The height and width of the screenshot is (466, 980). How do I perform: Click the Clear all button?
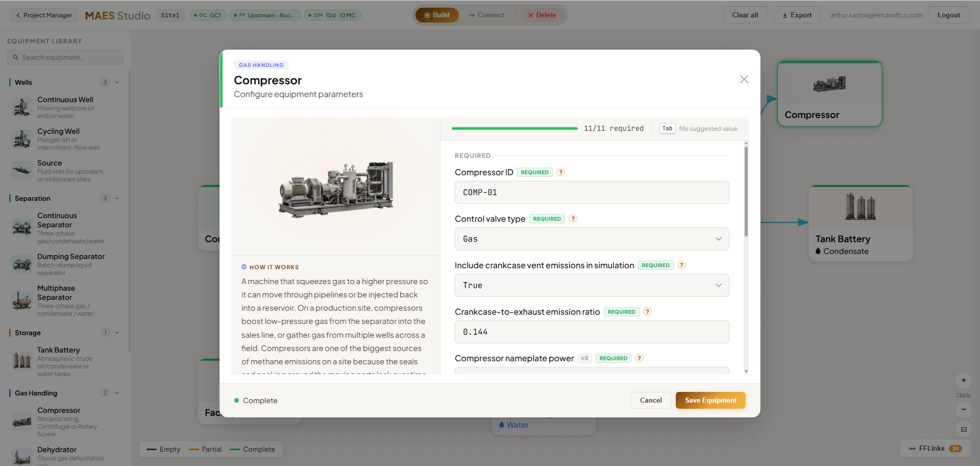(x=745, y=15)
